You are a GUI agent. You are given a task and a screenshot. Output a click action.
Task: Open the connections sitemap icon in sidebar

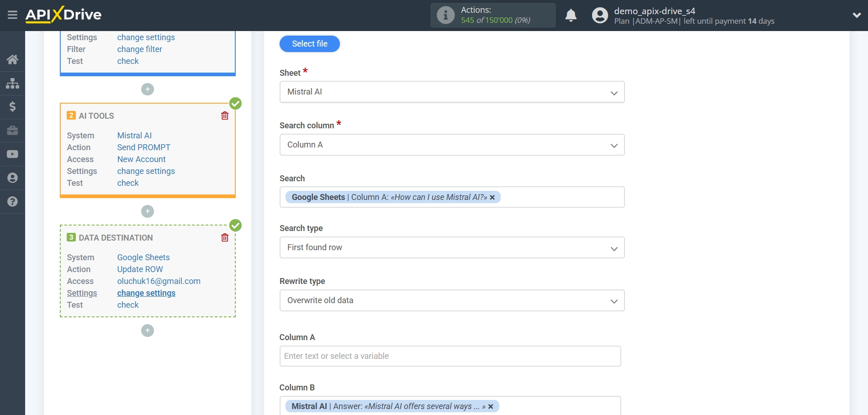point(12,83)
